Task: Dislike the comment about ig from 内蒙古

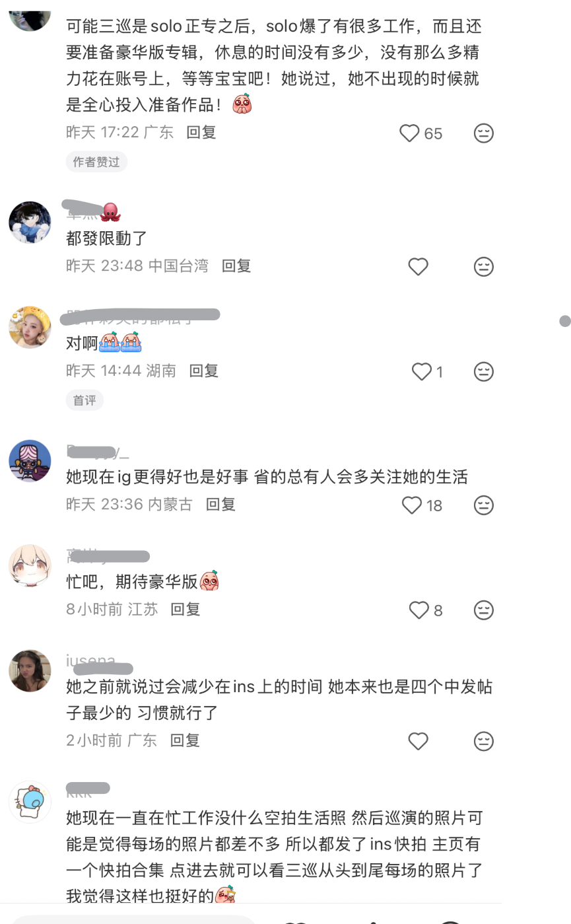Action: pos(484,505)
